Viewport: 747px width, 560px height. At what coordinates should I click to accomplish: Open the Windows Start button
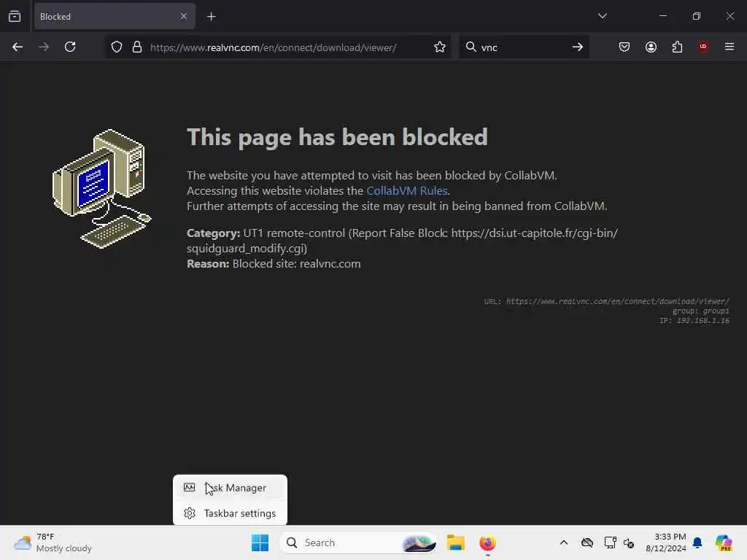point(260,542)
